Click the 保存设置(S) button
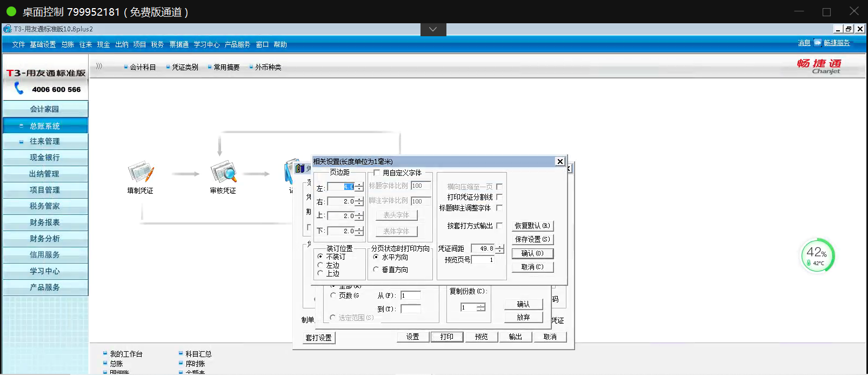 click(532, 239)
